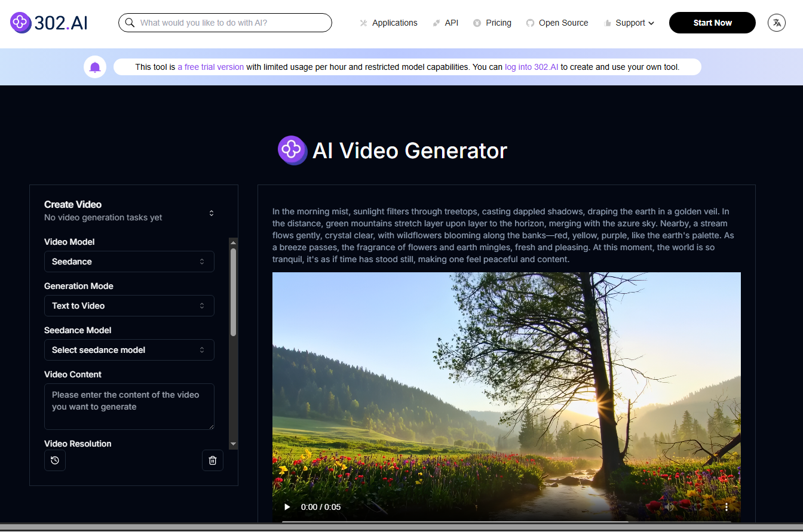The height and width of the screenshot is (532, 803).
Task: Click the 'Video Content' label
Action: 73,374
